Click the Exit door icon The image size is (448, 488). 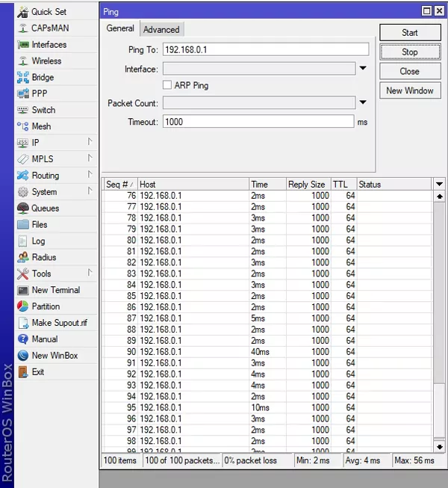pyautogui.click(x=23, y=371)
